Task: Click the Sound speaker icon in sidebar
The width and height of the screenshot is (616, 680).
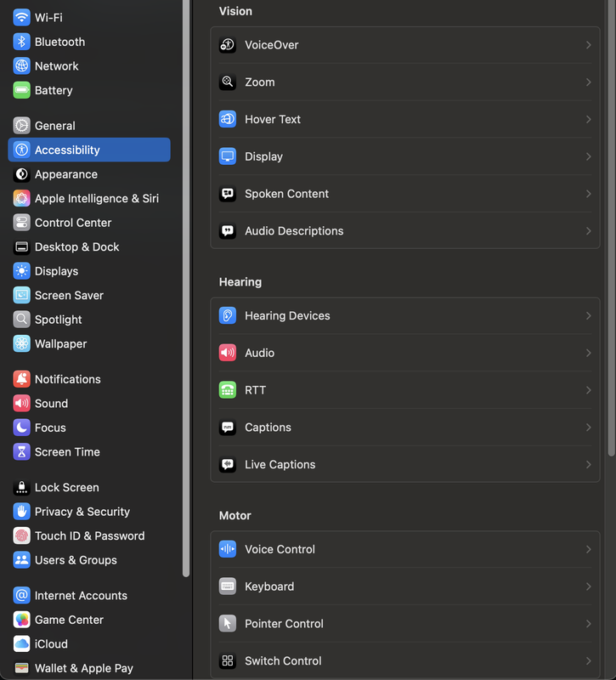Action: [x=22, y=403]
